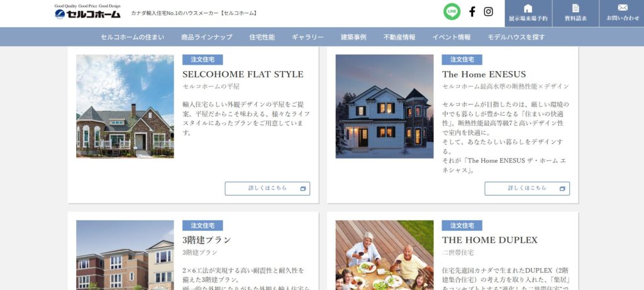Select 住宅性能 in navigation bar

click(262, 37)
